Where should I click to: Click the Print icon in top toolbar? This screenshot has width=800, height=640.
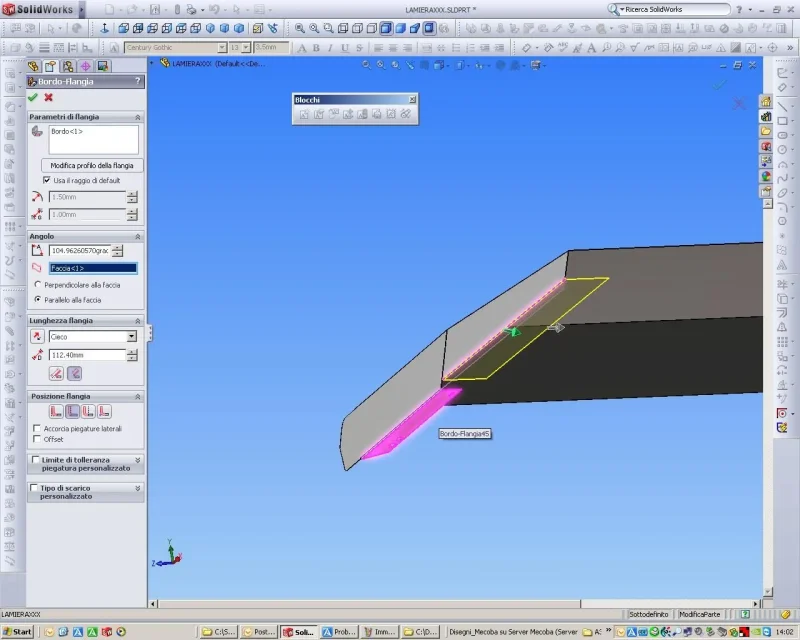(x=191, y=10)
